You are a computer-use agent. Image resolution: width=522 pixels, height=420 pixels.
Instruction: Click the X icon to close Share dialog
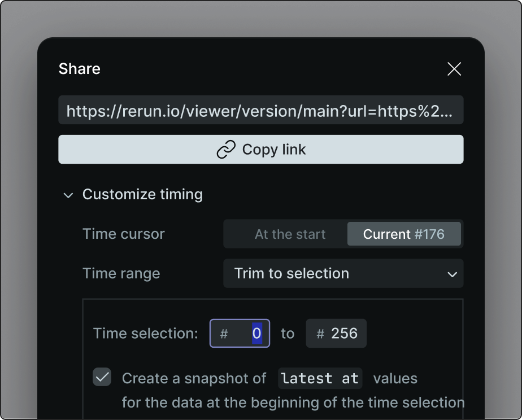point(454,69)
